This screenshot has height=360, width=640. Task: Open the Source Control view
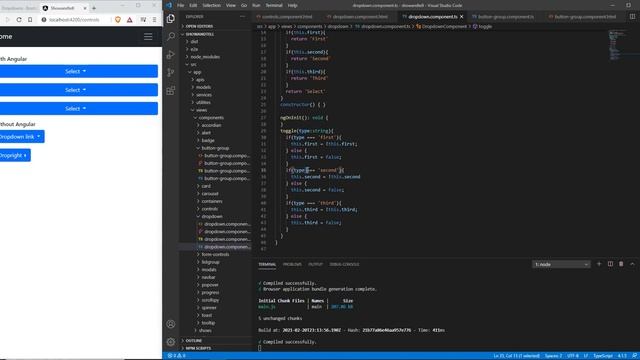171,72
